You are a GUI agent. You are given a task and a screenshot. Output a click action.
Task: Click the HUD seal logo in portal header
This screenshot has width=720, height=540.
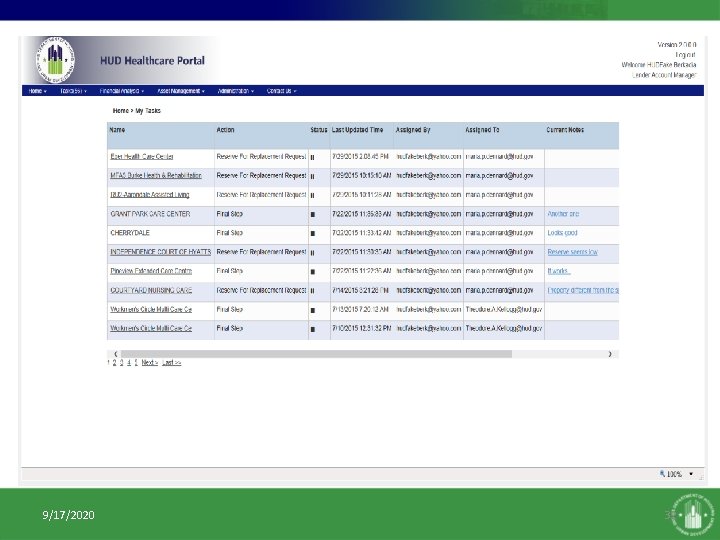click(55, 60)
